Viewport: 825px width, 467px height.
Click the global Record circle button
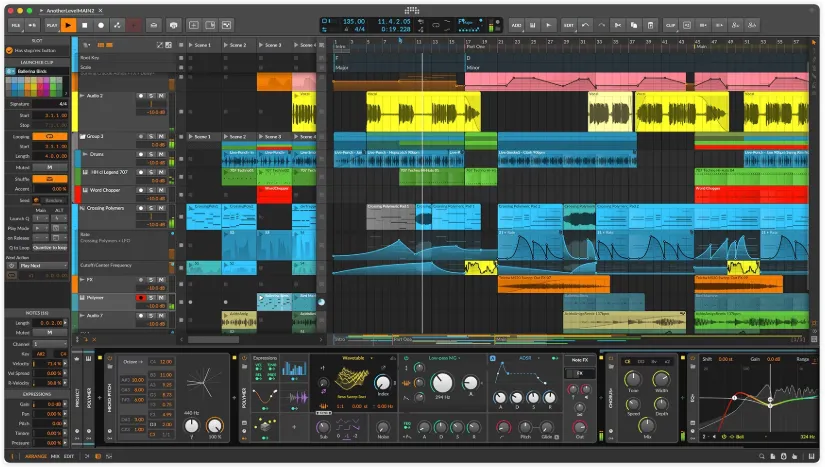click(x=101, y=25)
